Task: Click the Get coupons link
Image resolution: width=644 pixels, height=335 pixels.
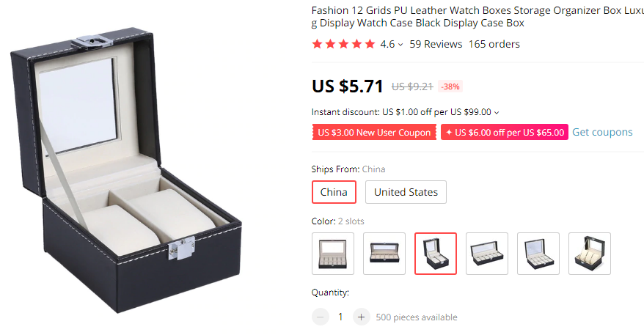Action: pyautogui.click(x=602, y=132)
